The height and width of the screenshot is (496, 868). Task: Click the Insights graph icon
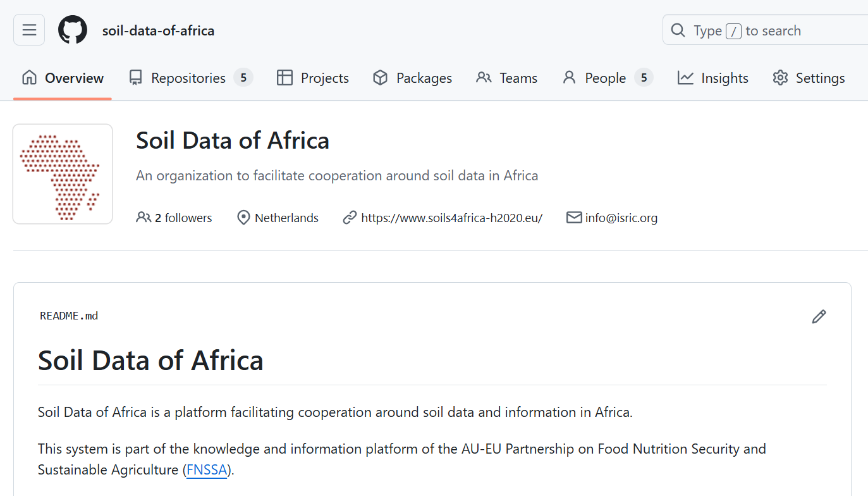(x=685, y=78)
